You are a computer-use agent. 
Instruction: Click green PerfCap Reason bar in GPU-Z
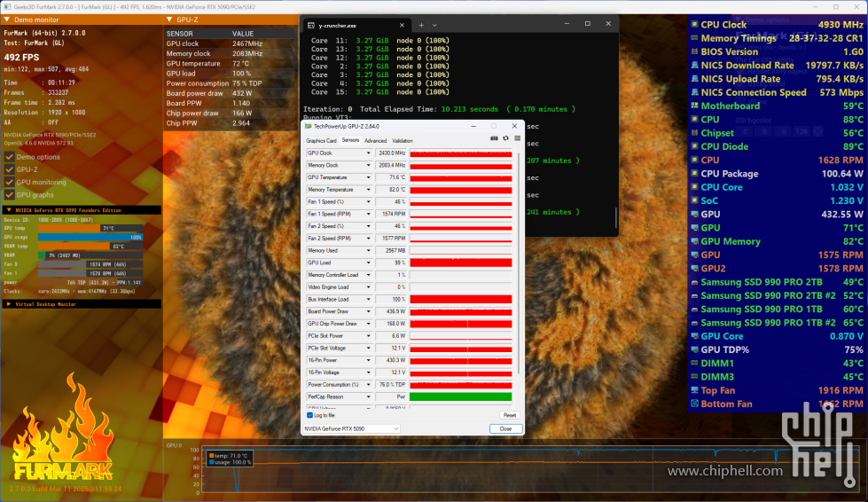(x=460, y=396)
